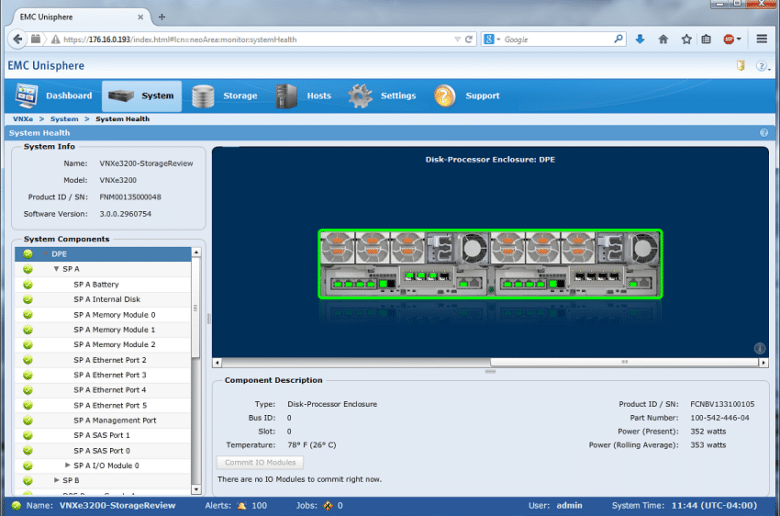Select SP A Management Port

(x=103, y=420)
